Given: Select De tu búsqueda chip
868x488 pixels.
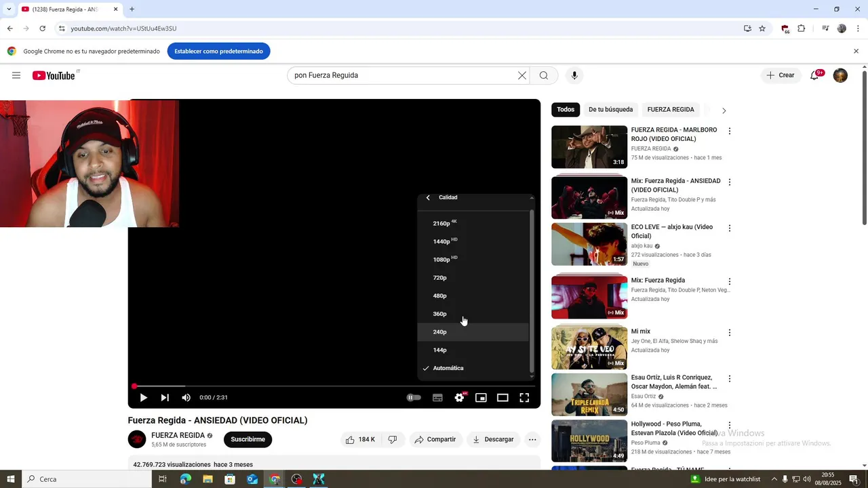Looking at the screenshot, I should (x=610, y=109).
